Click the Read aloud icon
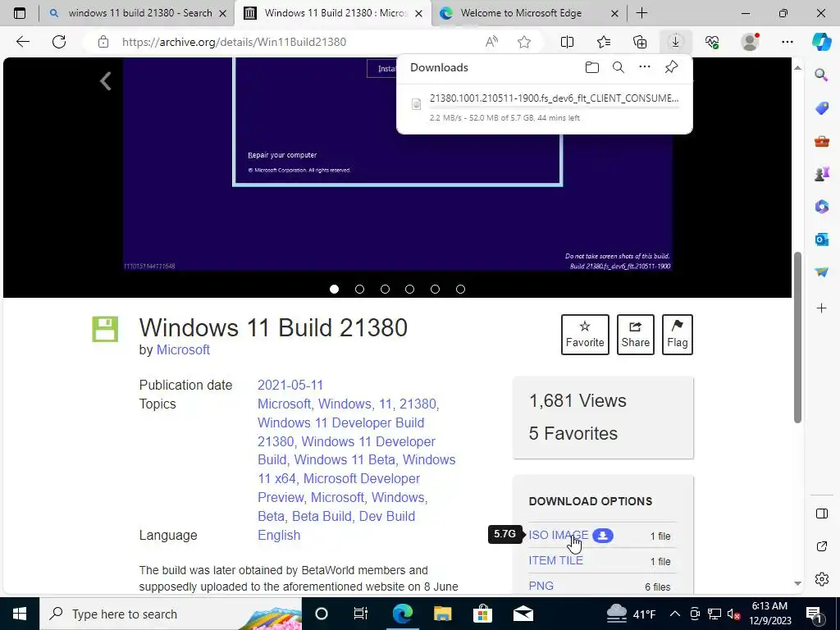Screen dimensions: 840x630 491,42
